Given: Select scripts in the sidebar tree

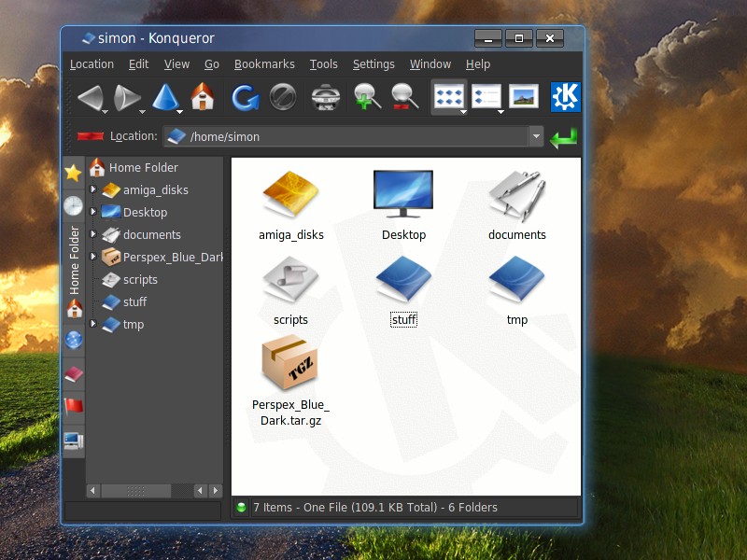Looking at the screenshot, I should (140, 279).
